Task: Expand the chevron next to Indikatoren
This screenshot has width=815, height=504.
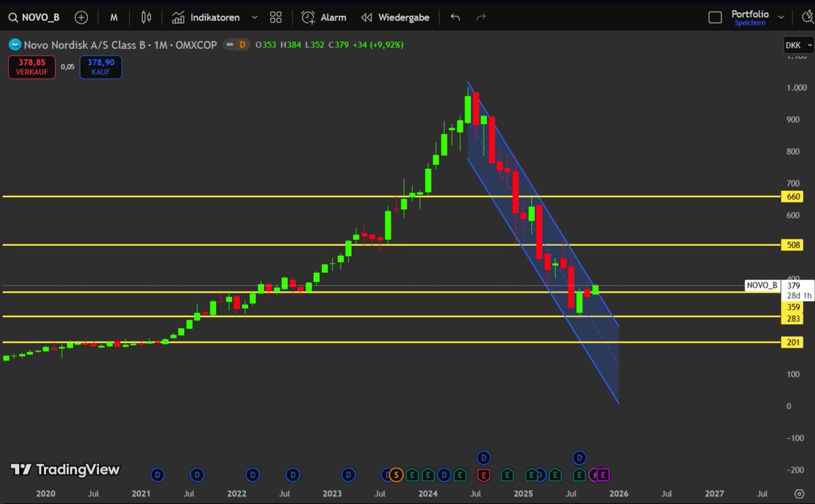Action: point(255,18)
